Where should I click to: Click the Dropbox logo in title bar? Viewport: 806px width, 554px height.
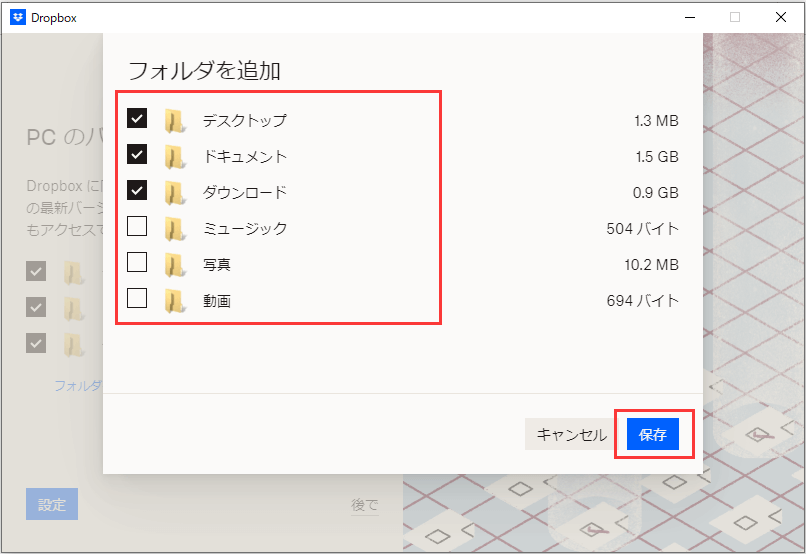click(18, 17)
